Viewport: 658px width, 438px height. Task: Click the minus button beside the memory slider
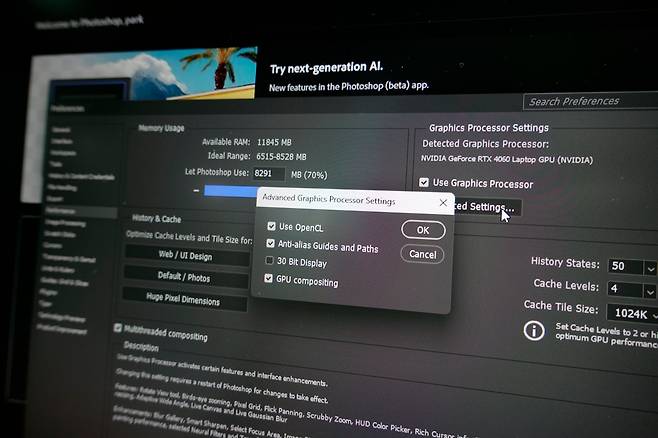(x=196, y=190)
